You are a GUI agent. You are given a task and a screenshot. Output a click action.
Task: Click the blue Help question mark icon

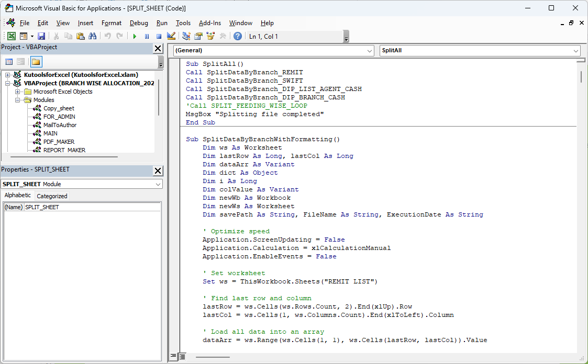tap(237, 36)
